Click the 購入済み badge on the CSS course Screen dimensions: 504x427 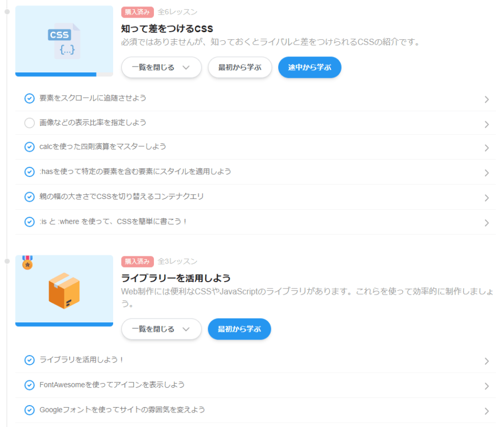click(137, 12)
